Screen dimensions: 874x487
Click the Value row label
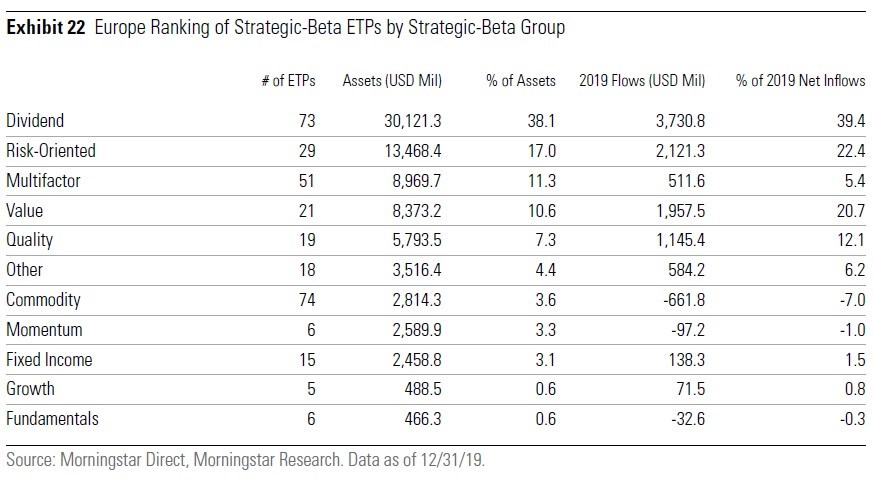coord(25,211)
